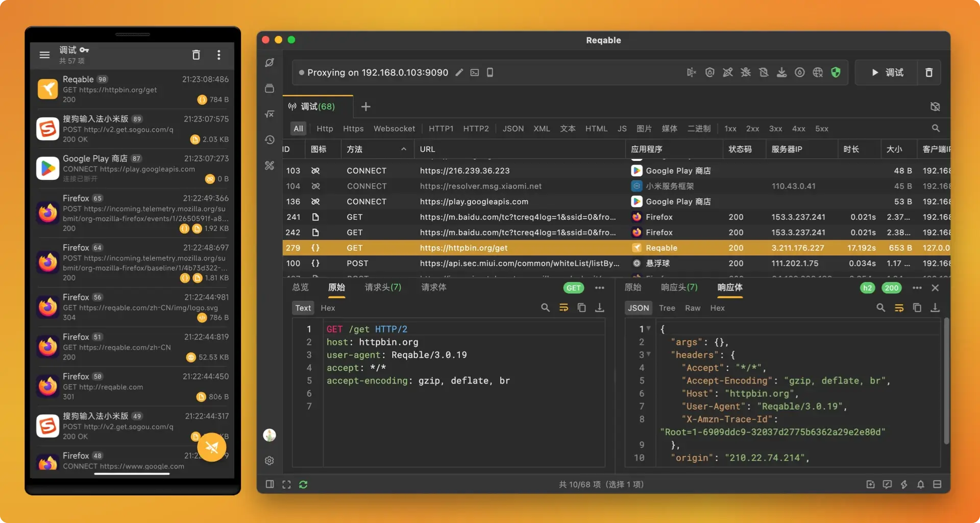
Task: Toggle line-wrap formatting in the request viewer
Action: pyautogui.click(x=564, y=307)
